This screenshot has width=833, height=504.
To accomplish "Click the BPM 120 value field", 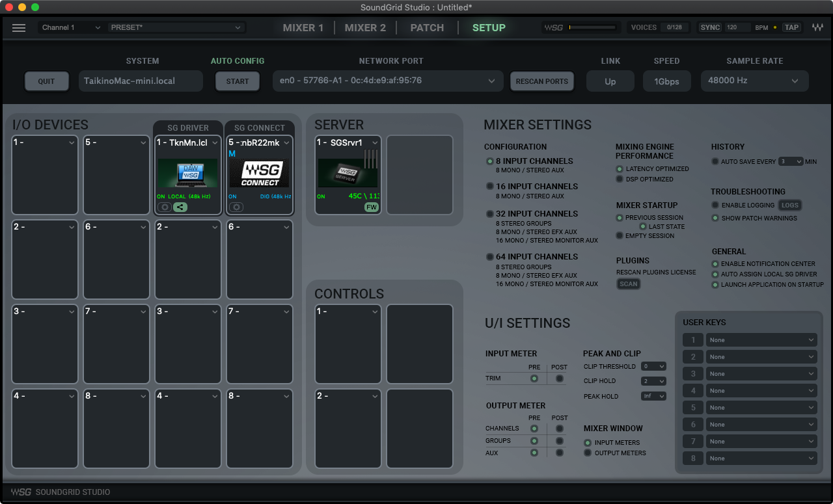I will pos(737,27).
